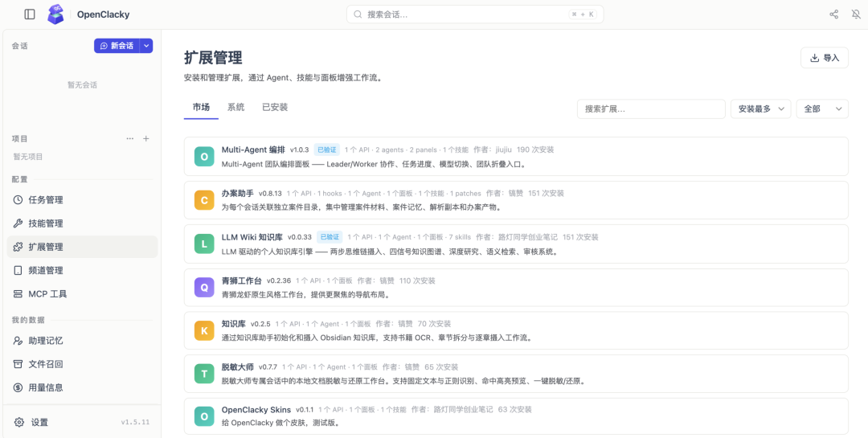Open the 安装最多 sort dropdown

(761, 109)
